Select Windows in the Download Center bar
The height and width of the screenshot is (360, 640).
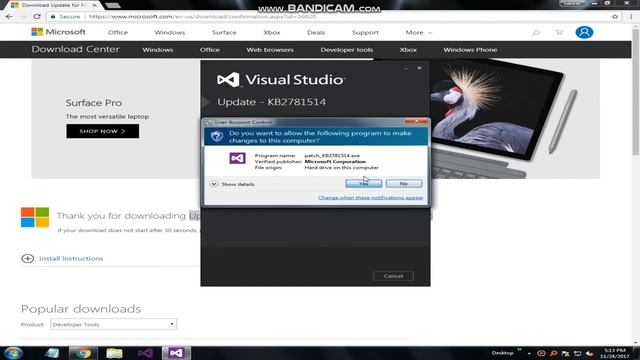click(x=158, y=50)
